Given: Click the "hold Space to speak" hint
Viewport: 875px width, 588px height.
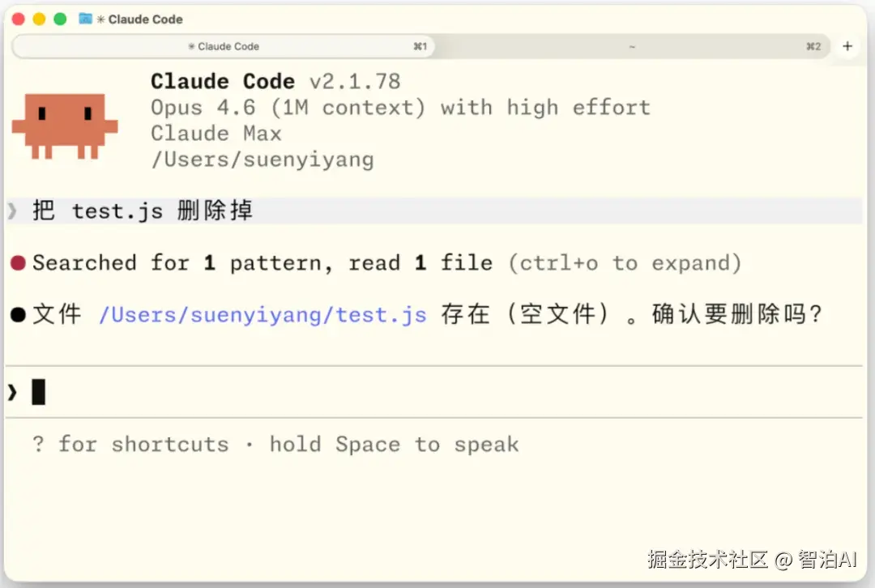Looking at the screenshot, I should click(x=394, y=444).
